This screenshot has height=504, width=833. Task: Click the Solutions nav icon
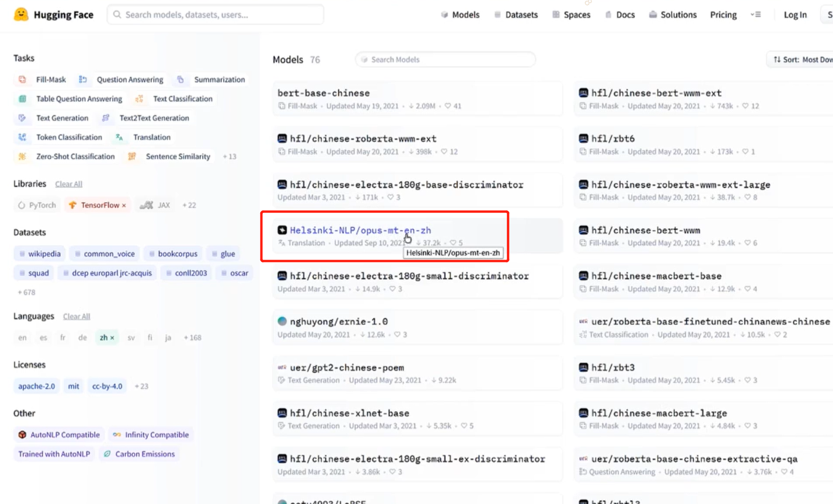(x=653, y=15)
